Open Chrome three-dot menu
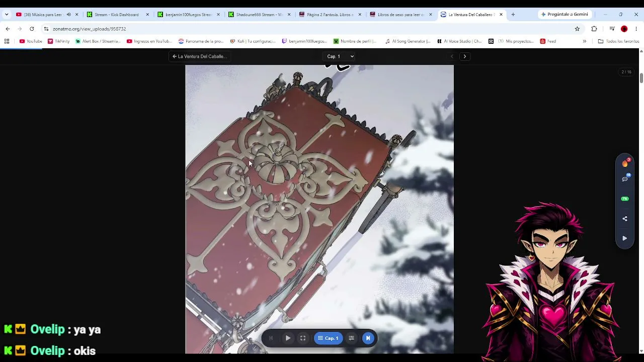This screenshot has height=362, width=644. 636,29
